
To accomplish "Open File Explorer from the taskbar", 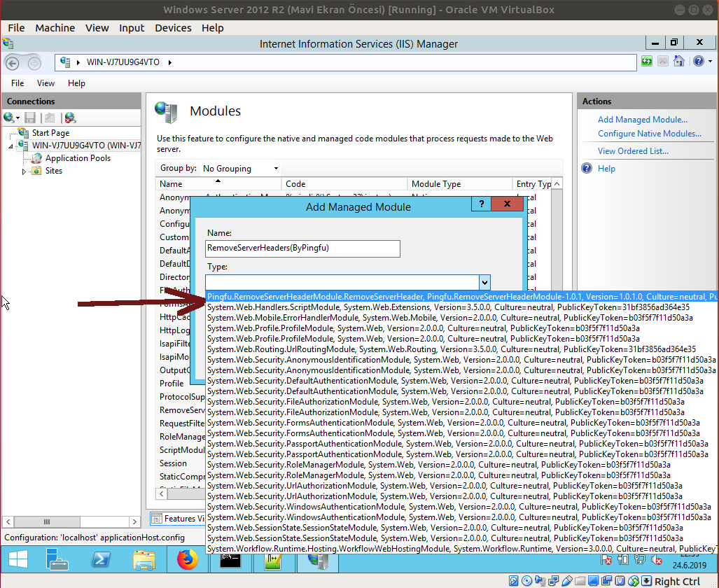I will pos(144,559).
